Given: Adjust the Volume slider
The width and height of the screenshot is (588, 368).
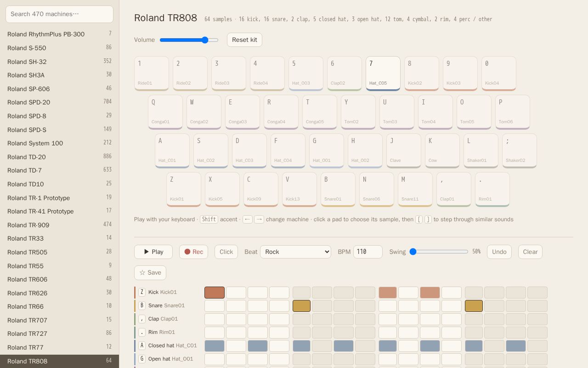Looking at the screenshot, I should [x=189, y=40].
